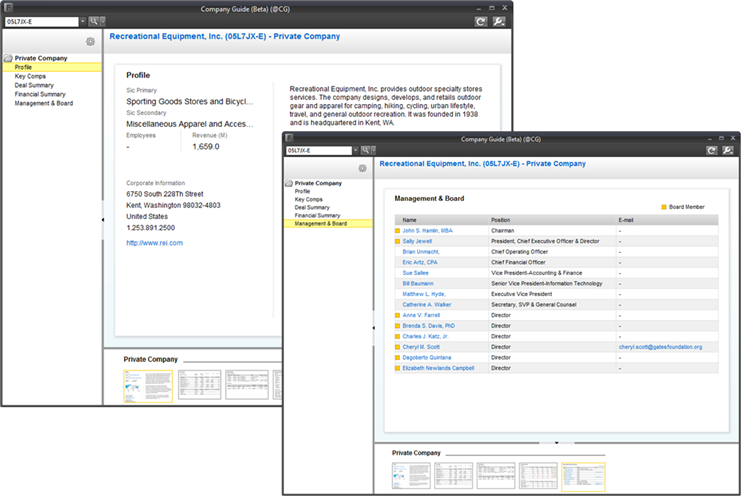
Task: Select second page thumbnail in front window
Action: pyautogui.click(x=453, y=475)
